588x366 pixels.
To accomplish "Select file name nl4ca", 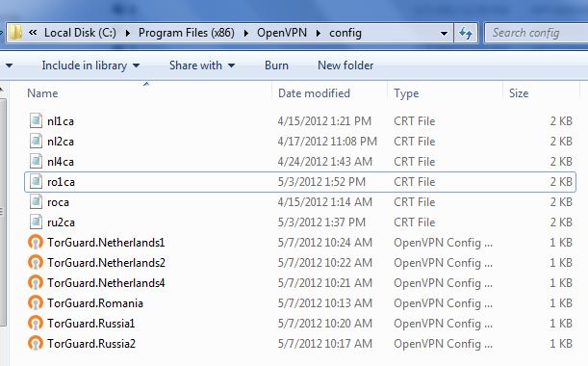I will (x=61, y=162).
